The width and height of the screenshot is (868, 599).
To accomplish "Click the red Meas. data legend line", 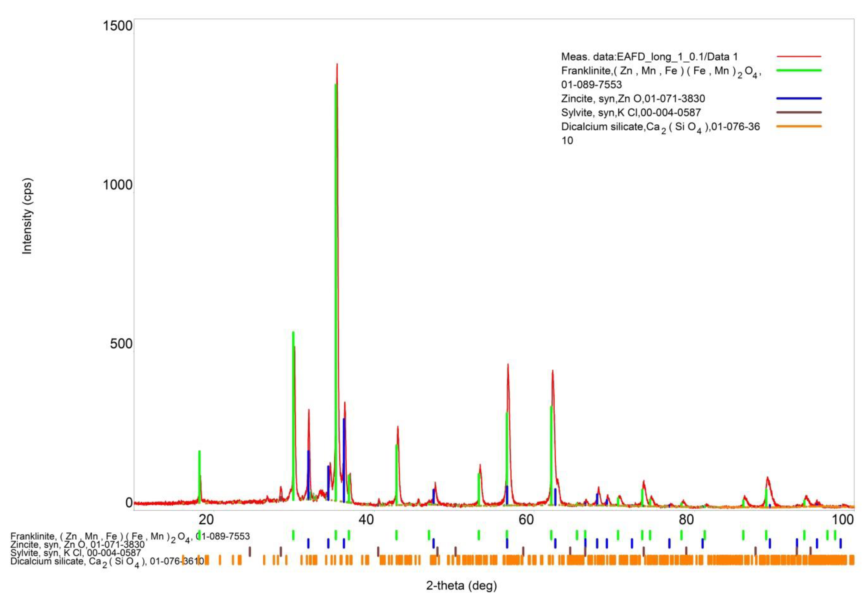I will coord(799,56).
